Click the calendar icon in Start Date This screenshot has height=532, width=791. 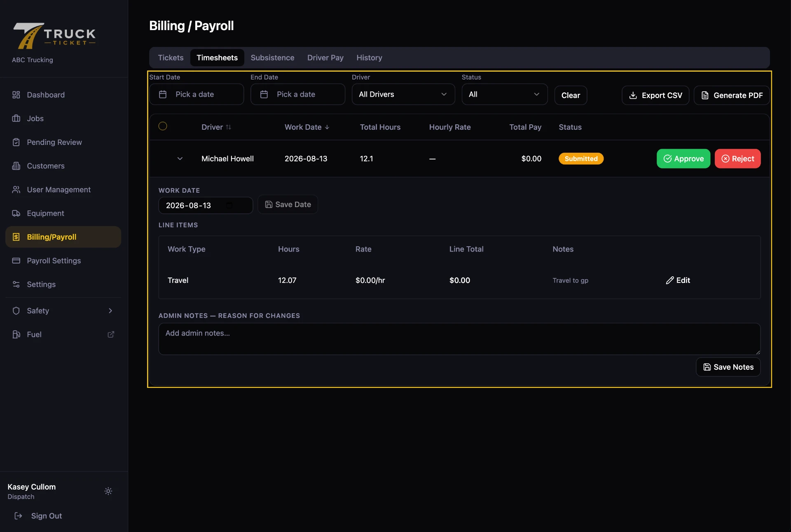tap(163, 94)
